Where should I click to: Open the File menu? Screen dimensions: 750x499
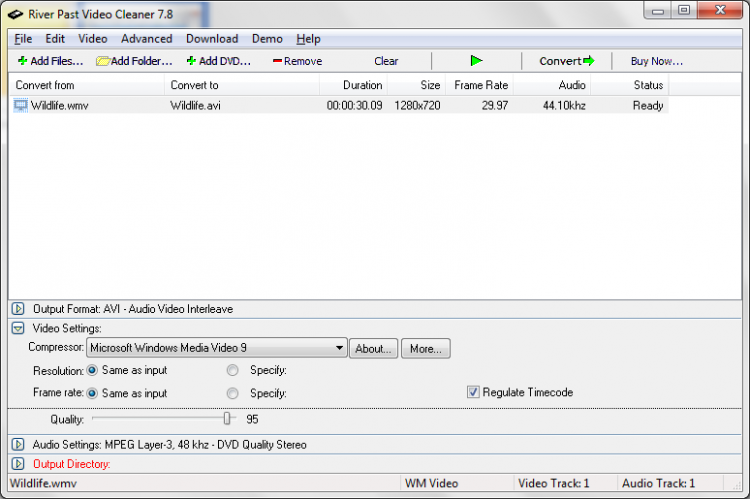pos(23,39)
